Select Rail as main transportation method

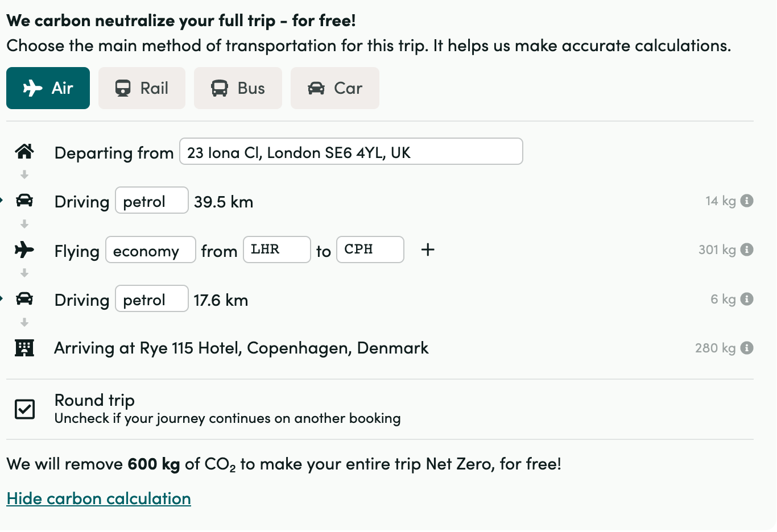[x=142, y=88]
